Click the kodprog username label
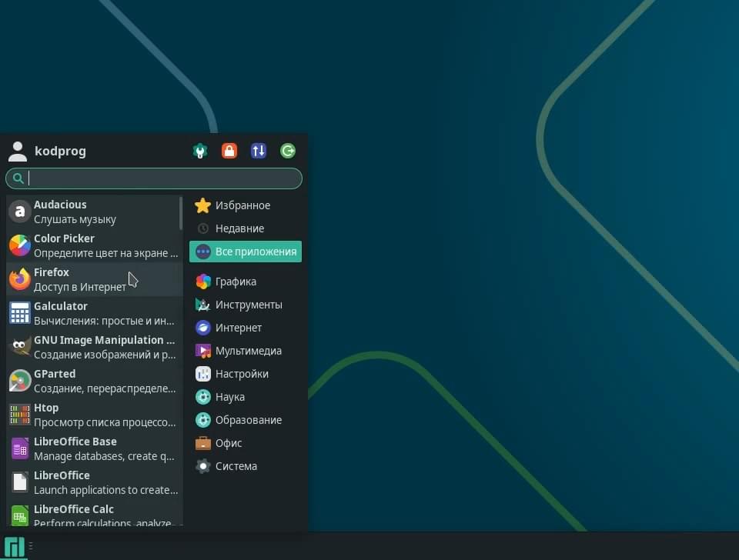739x560 pixels. 60,152
